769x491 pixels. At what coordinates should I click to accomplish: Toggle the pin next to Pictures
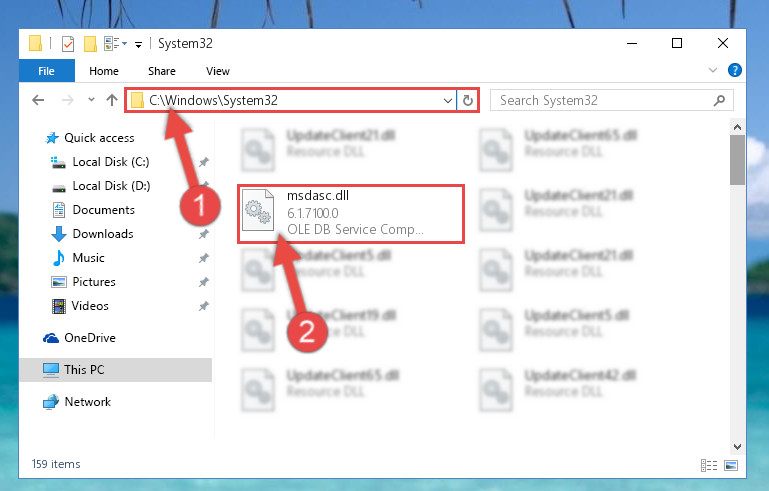pos(204,282)
